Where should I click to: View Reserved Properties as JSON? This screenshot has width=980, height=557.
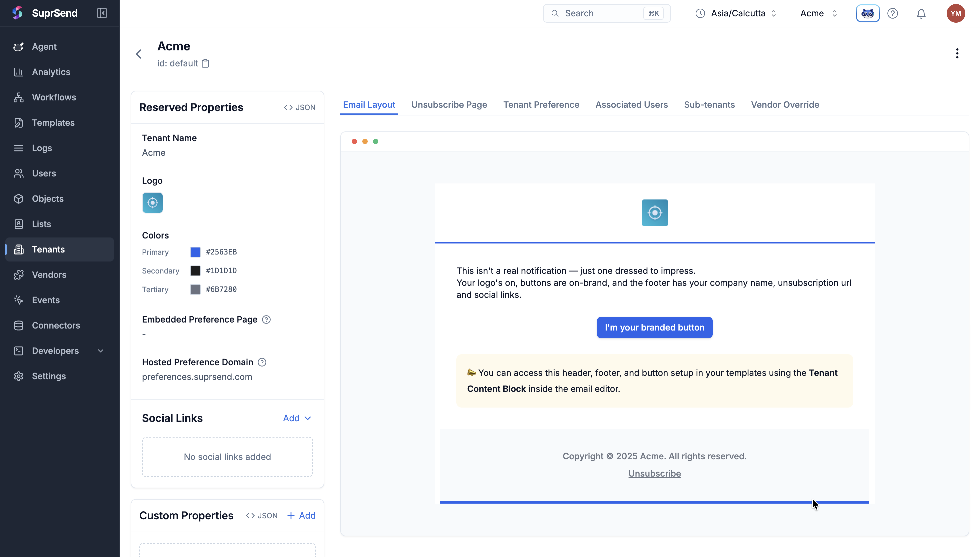(x=300, y=107)
